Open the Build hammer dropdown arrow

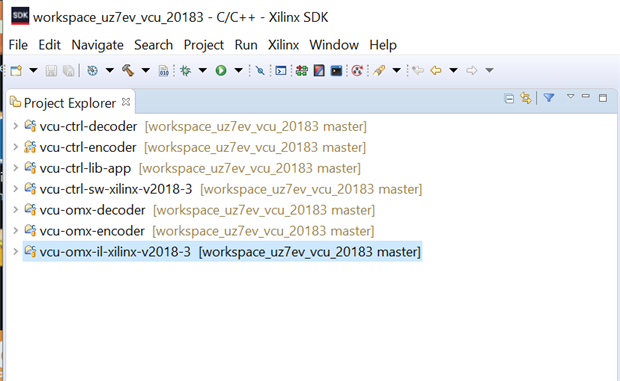[146, 71]
